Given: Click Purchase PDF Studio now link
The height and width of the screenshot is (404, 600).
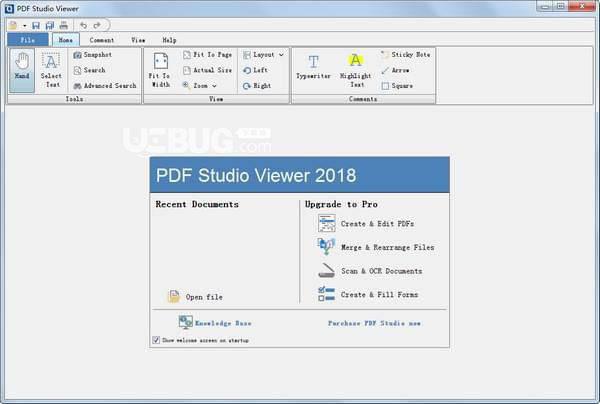Looking at the screenshot, I should pyautogui.click(x=374, y=323).
